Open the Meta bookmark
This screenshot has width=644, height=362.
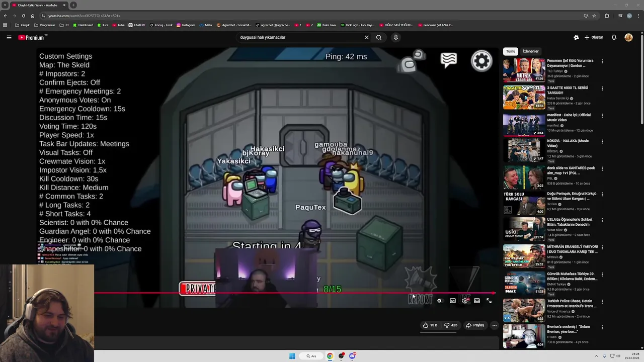[205, 25]
